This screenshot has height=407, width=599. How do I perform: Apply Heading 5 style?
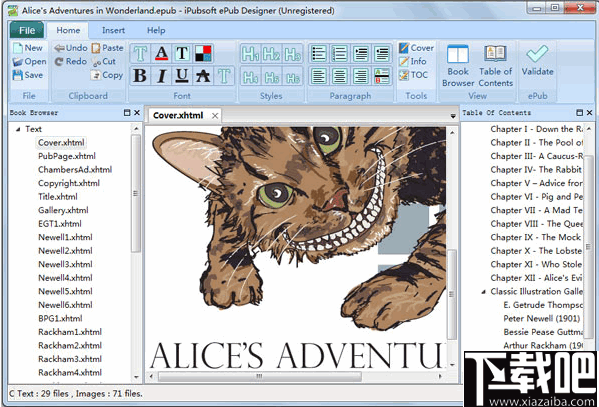(271, 76)
